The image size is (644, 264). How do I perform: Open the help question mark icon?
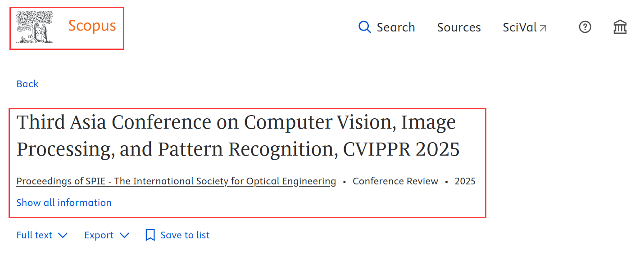585,27
